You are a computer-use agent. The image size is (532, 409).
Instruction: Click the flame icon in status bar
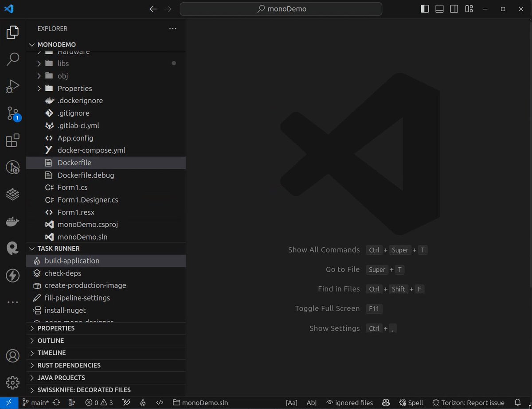(x=143, y=403)
